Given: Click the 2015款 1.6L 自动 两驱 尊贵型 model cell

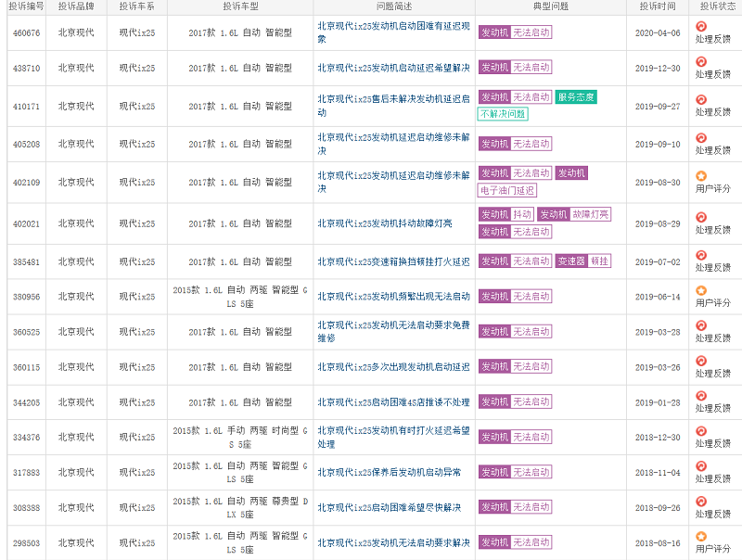Looking at the screenshot, I should click(240, 507).
